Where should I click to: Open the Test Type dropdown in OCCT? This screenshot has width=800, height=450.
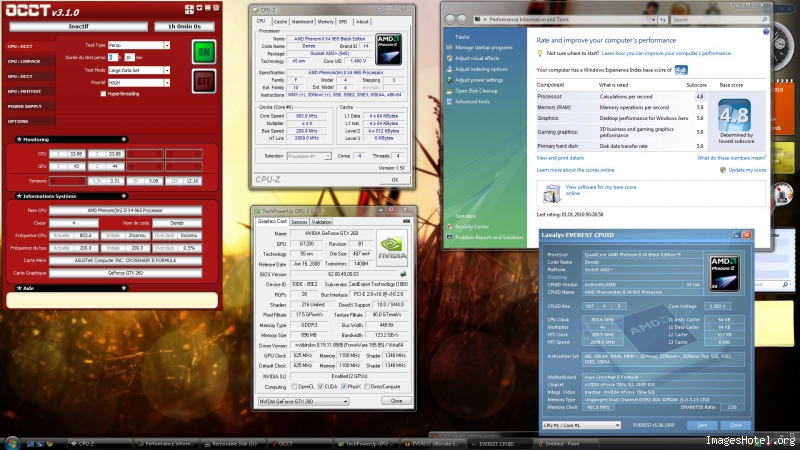[x=167, y=45]
